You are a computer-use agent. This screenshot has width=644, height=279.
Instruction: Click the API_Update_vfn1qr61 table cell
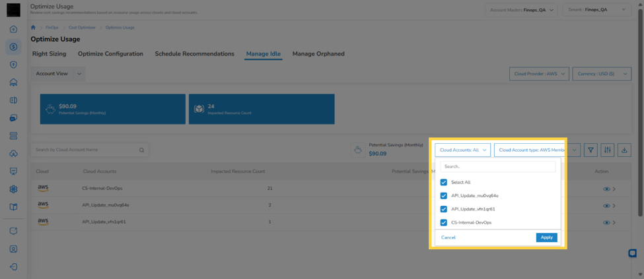tap(104, 222)
